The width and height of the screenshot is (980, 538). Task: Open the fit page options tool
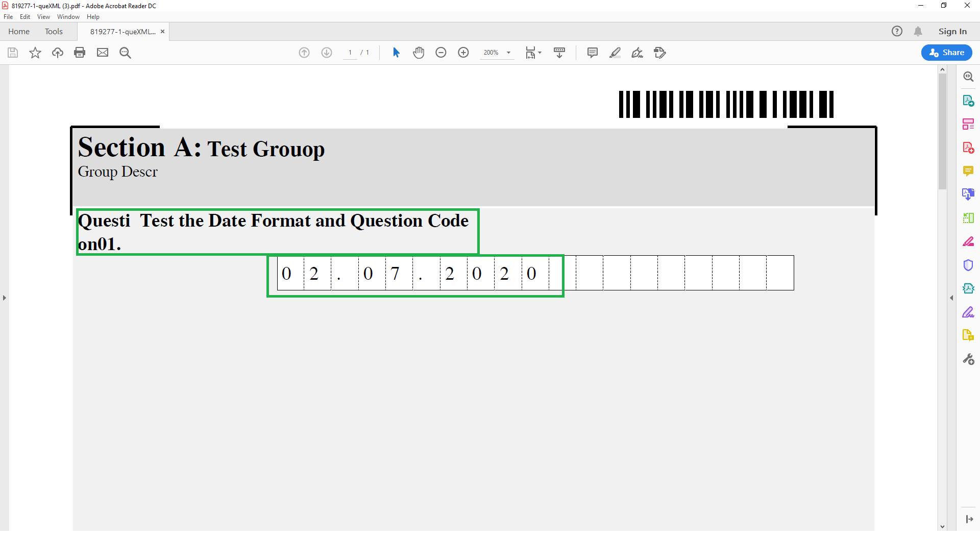[533, 53]
